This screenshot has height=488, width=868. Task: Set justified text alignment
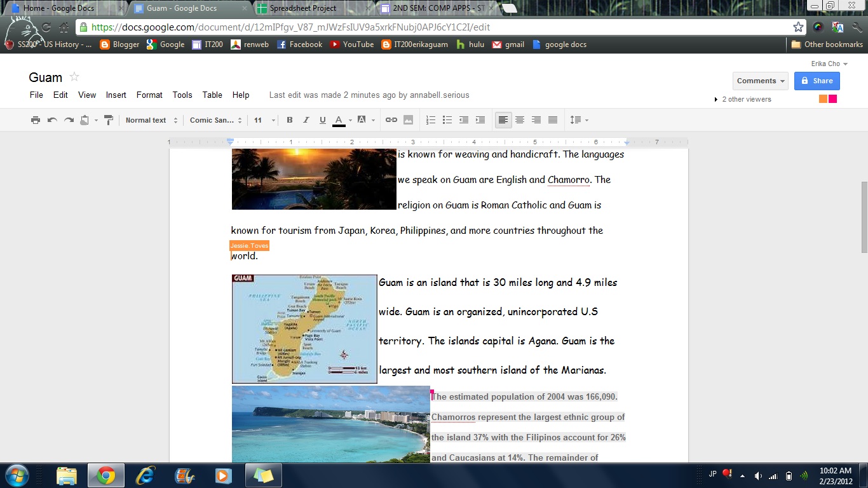tap(553, 120)
